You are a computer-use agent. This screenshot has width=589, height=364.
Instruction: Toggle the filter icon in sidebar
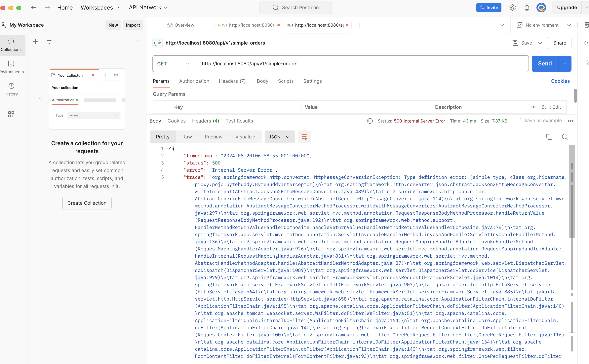pyautogui.click(x=49, y=41)
